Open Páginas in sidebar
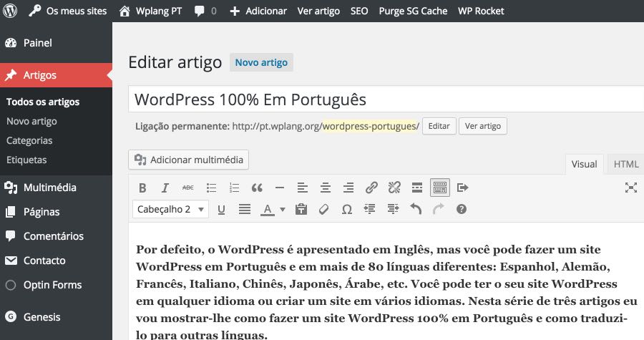644x340 pixels. pyautogui.click(x=56, y=212)
